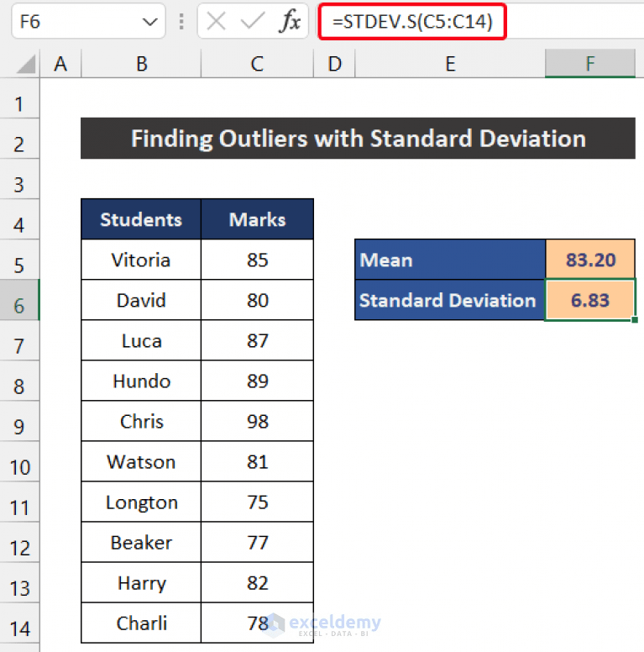Viewport: 644px width, 652px height.
Task: Select the cell containing Longton
Action: tap(141, 502)
